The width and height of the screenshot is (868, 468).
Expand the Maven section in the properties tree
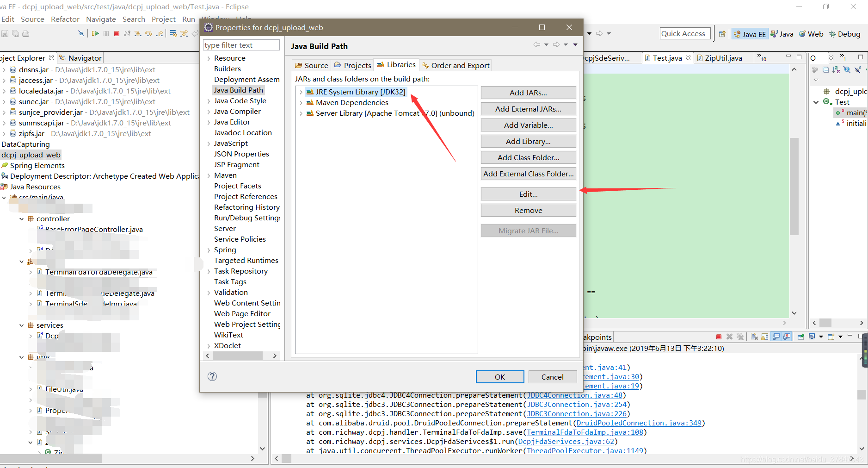click(209, 175)
